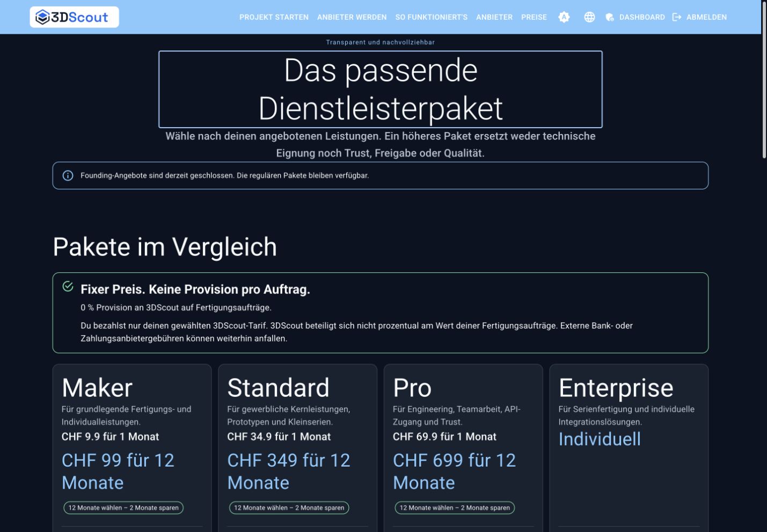Screen dimensions: 767x532
Task: Choose 12 Monate option on Maker card
Action: [123, 508]
